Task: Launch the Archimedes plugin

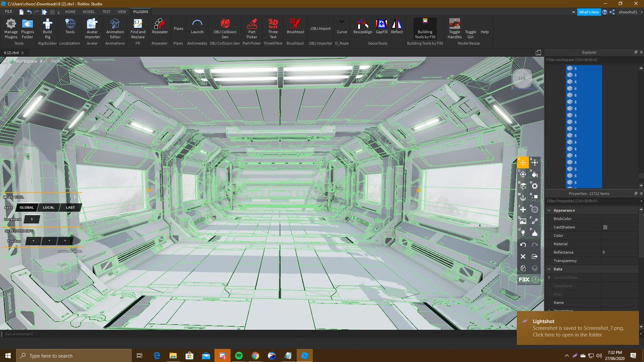Action: [197, 26]
